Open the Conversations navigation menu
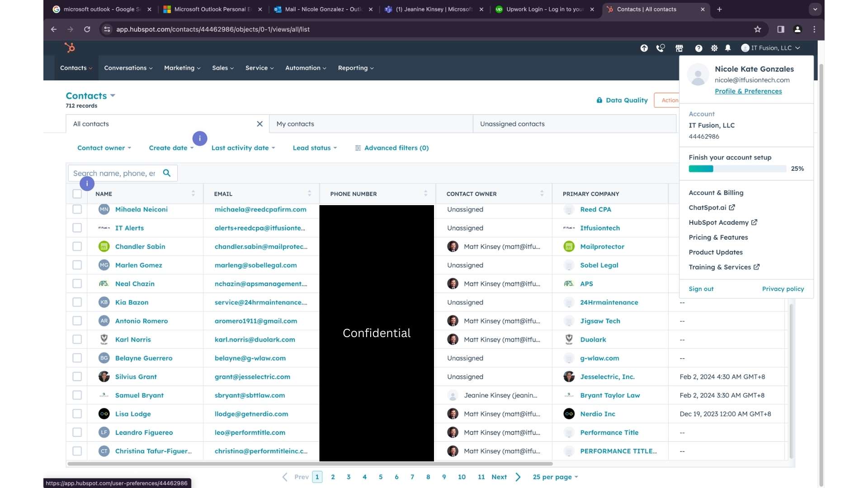This screenshot has height=488, width=868. 128,68
